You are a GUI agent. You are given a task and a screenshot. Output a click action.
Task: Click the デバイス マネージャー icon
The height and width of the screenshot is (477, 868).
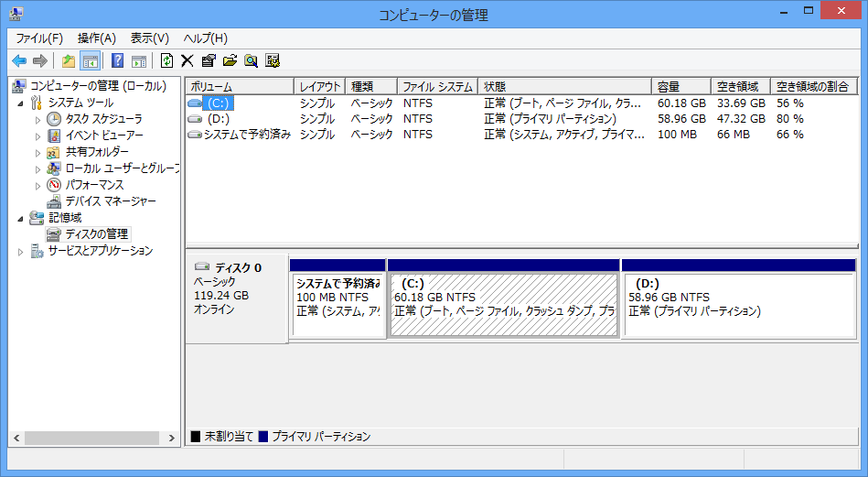pyautogui.click(x=54, y=201)
